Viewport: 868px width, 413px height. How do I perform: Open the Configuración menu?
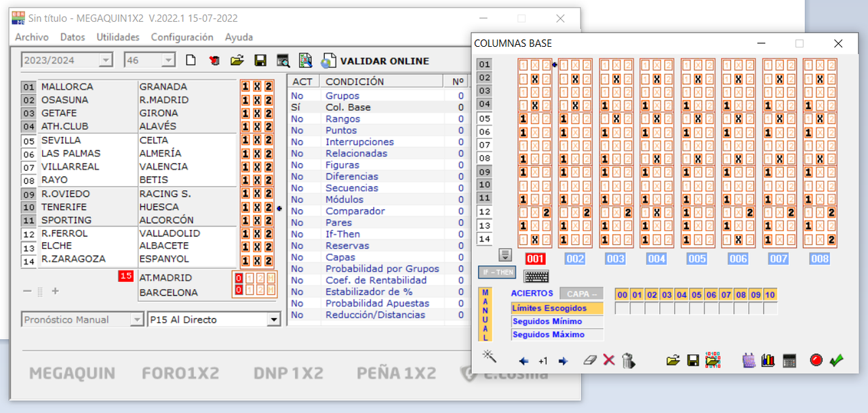pos(182,37)
